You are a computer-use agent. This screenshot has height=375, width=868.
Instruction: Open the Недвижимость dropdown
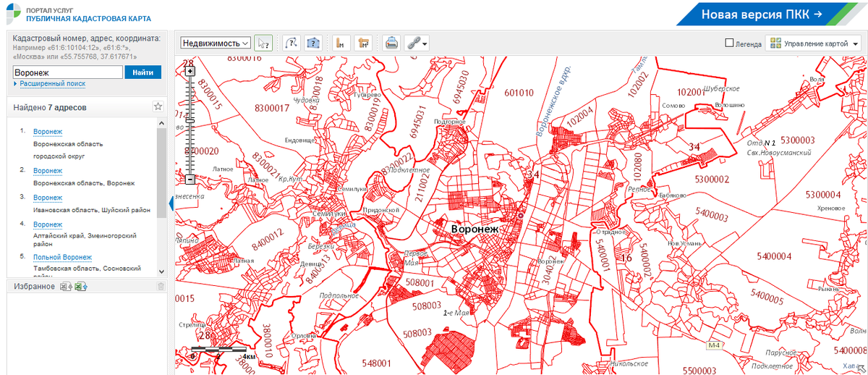point(216,43)
